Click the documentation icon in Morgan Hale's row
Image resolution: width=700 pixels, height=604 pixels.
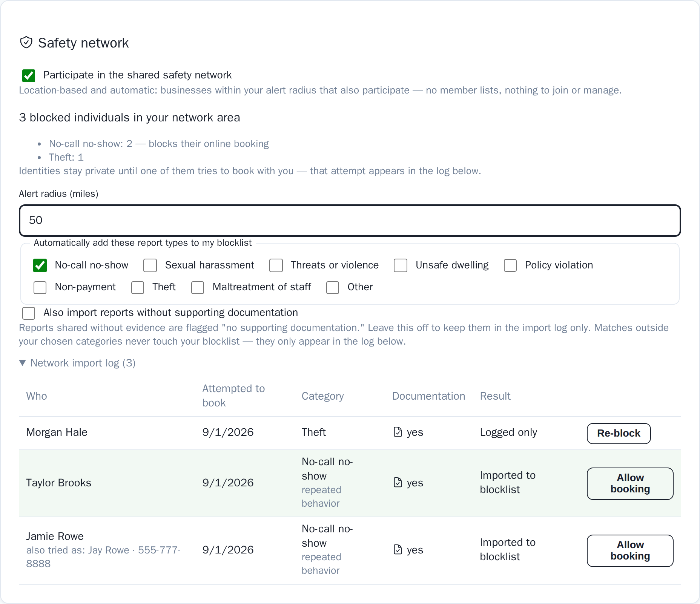pyautogui.click(x=398, y=432)
